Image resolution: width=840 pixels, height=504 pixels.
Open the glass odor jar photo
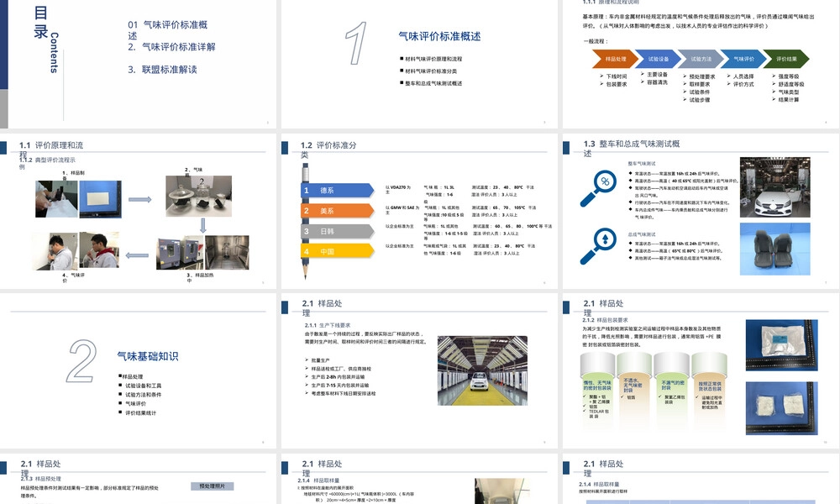coord(199,196)
